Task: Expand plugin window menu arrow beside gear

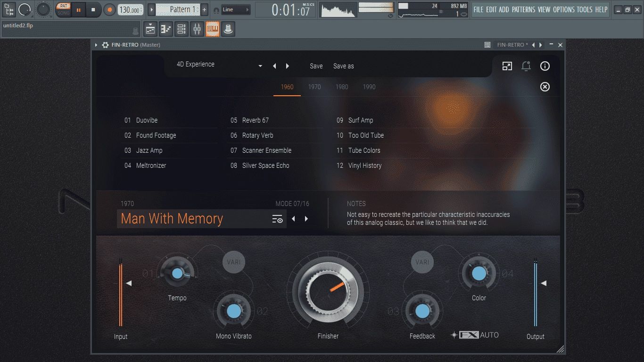Action: pos(96,45)
